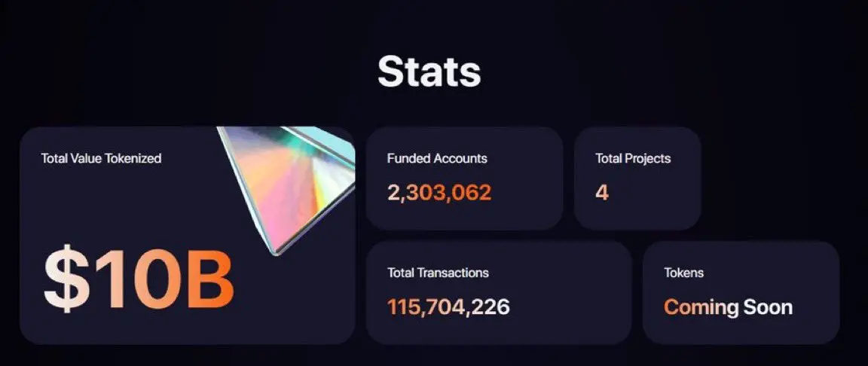Open the Total Transactions card

(499, 292)
